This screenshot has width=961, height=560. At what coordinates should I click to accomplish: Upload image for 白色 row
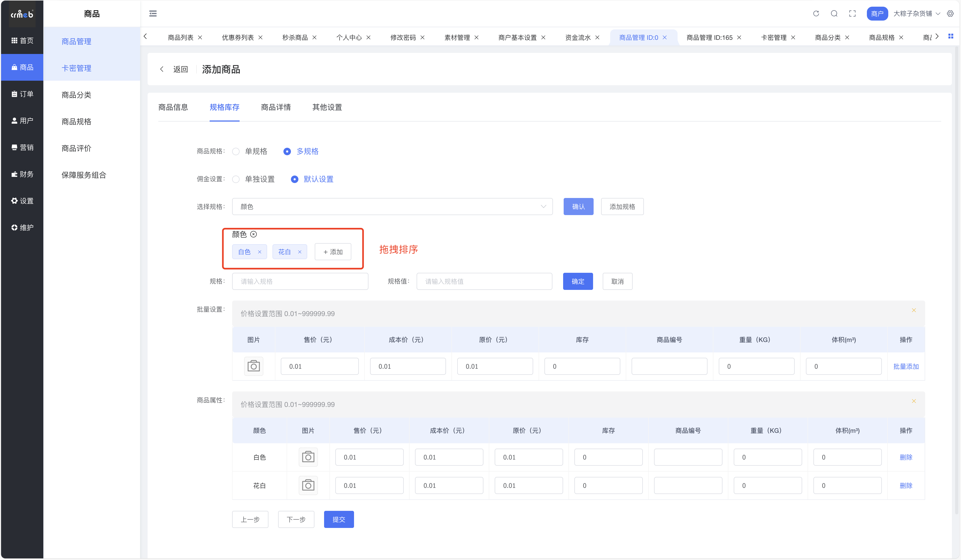(x=308, y=457)
